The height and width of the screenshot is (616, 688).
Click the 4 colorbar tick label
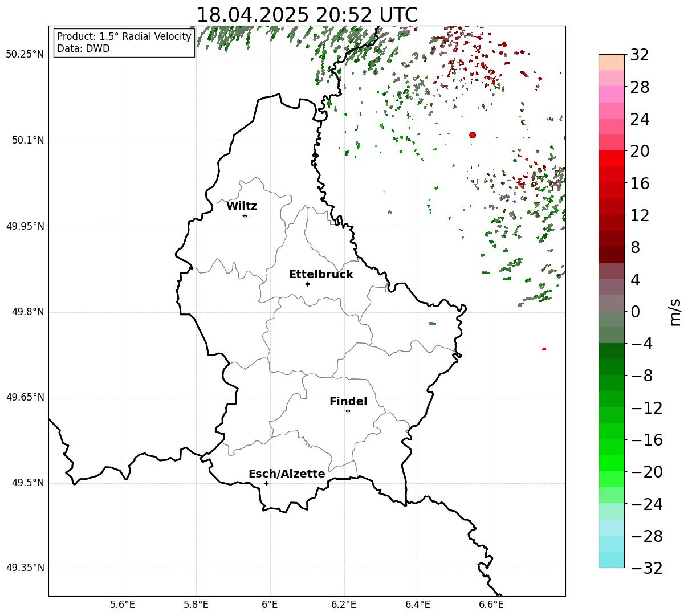[635, 280]
